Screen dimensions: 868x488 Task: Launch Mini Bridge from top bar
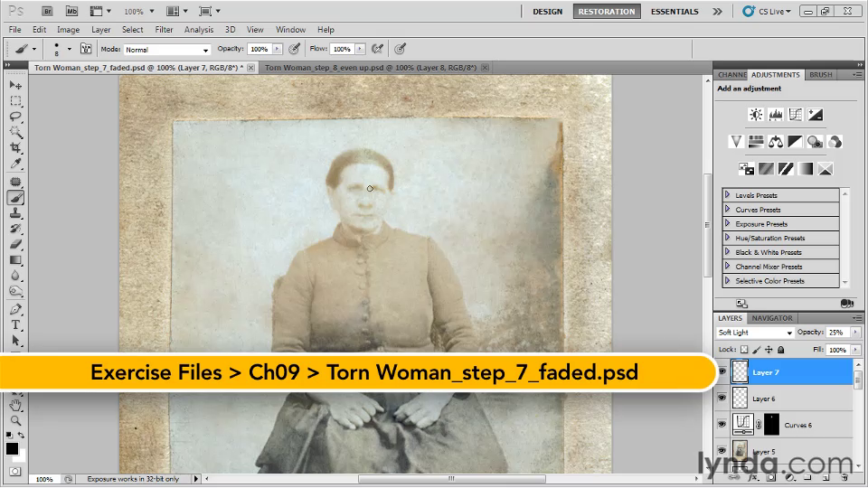[x=71, y=11]
